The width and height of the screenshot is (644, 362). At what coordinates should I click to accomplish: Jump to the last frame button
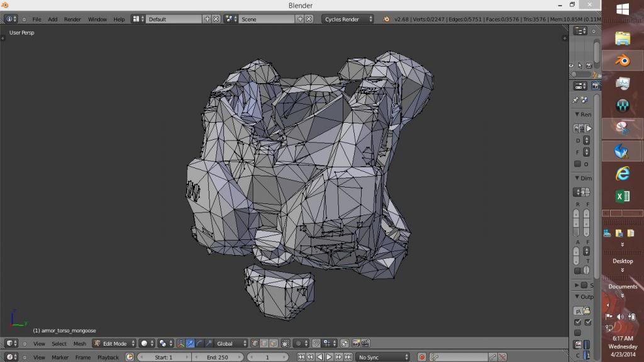point(348,357)
